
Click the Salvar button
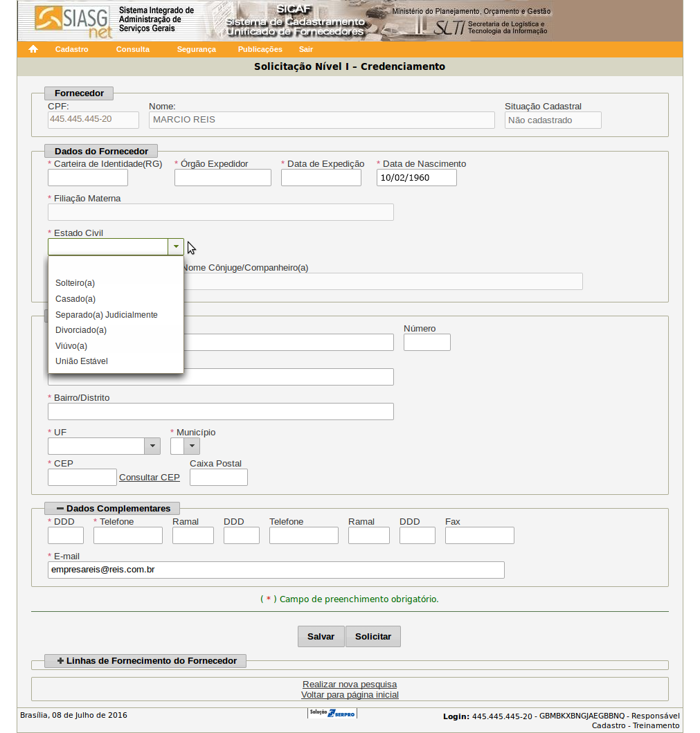(321, 636)
